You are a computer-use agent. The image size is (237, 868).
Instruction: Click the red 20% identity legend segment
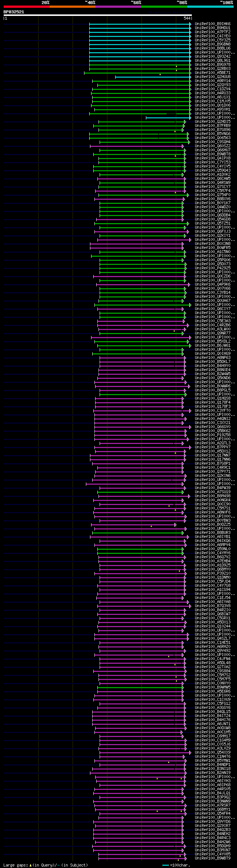27,7
